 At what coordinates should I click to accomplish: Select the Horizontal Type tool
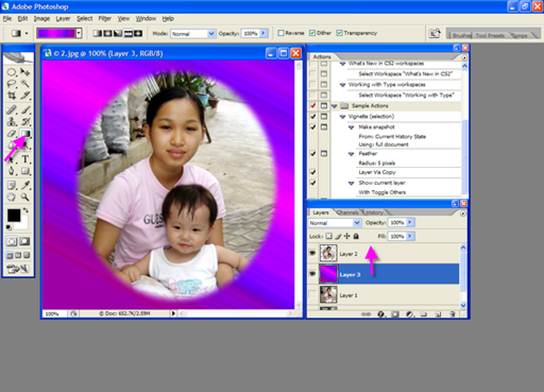25,159
